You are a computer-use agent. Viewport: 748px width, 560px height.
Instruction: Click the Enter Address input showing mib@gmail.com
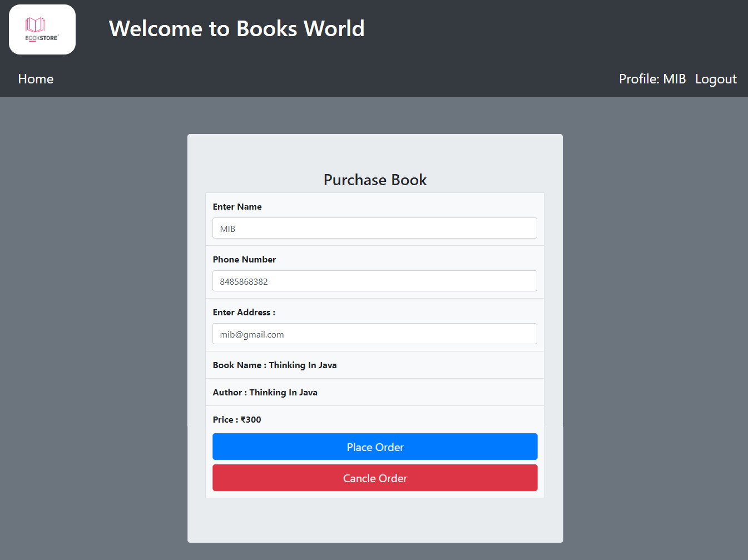(374, 334)
